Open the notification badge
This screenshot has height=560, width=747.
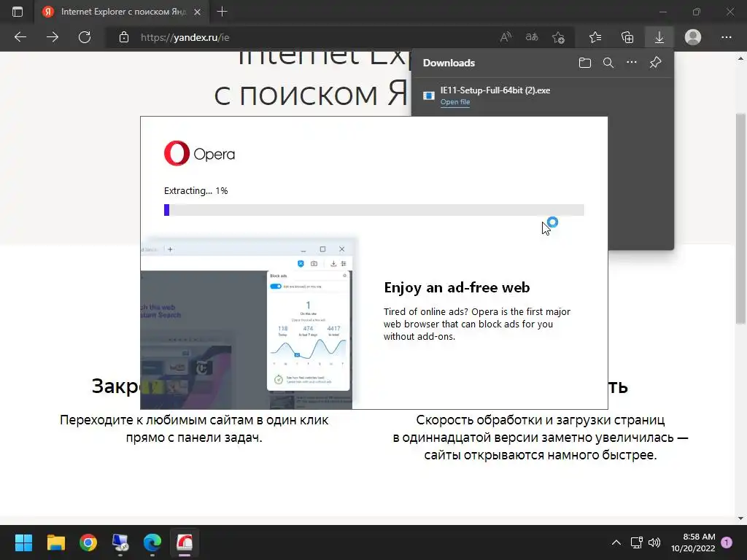727,542
